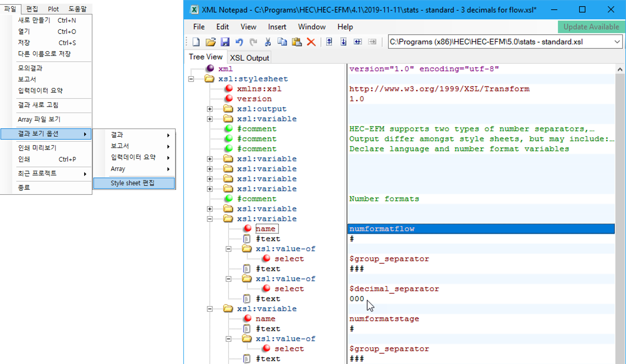Image resolution: width=626 pixels, height=364 pixels.
Task: Undo the last edit with the blue arrow
Action: coord(239,42)
